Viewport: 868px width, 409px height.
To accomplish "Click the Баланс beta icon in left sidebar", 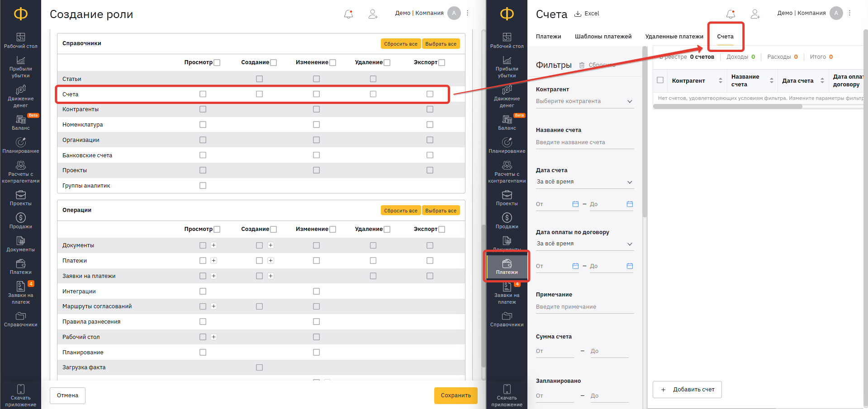I will click(20, 119).
